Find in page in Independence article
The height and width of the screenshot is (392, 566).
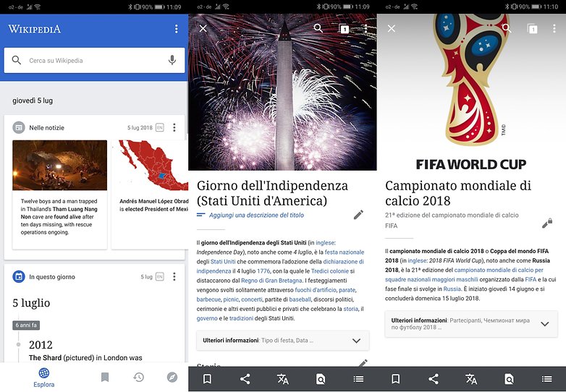[x=321, y=379]
